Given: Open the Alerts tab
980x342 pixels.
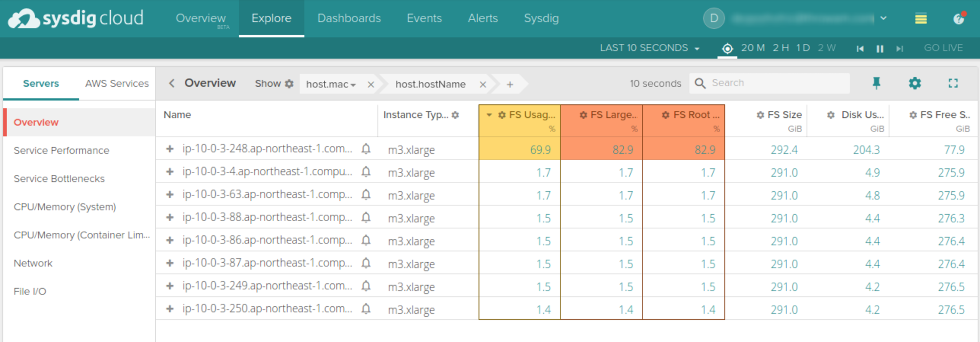Looking at the screenshot, I should tap(483, 18).
